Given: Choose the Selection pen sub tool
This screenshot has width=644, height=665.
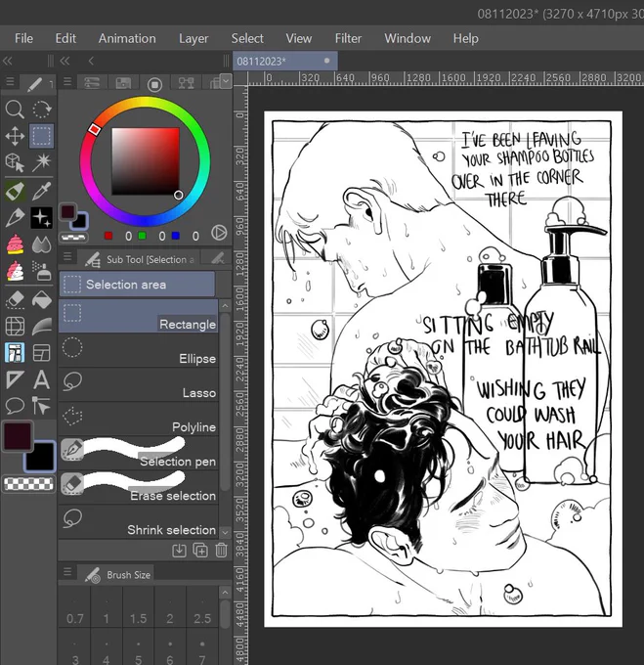Looking at the screenshot, I should 139,453.
